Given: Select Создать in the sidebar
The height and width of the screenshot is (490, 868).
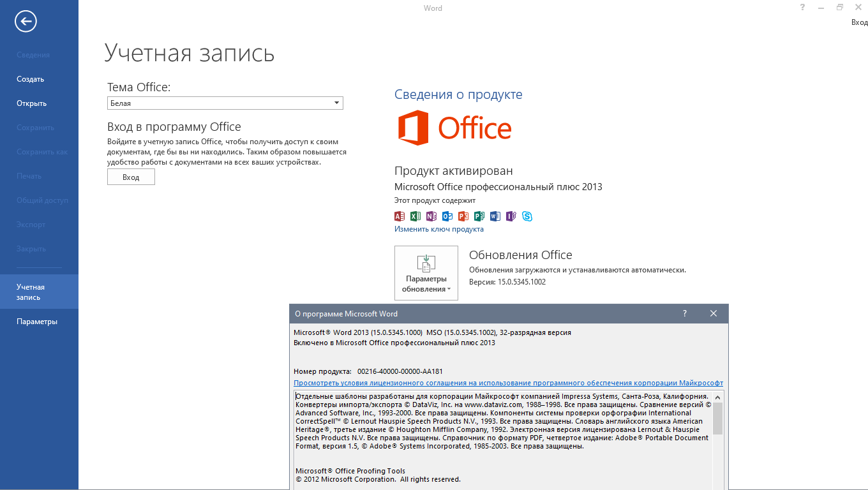Looking at the screenshot, I should 29,78.
